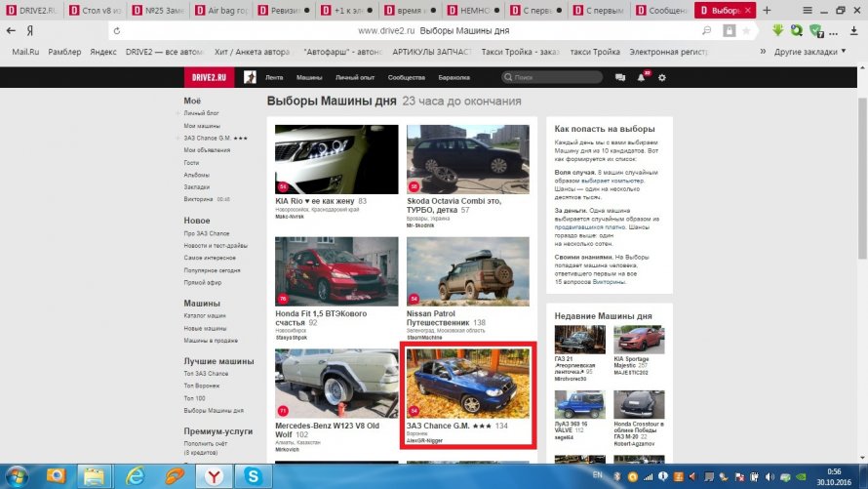Open Личный блог sidebar link
Image resolution: width=868 pixels, height=489 pixels.
[201, 113]
